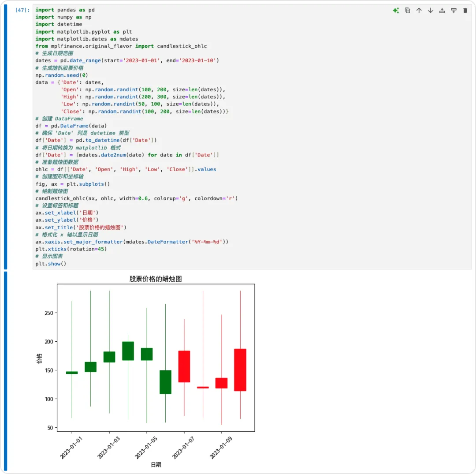Click the 'fig, ax = plt.subplots()' line
The height and width of the screenshot is (474, 476).
point(73,184)
